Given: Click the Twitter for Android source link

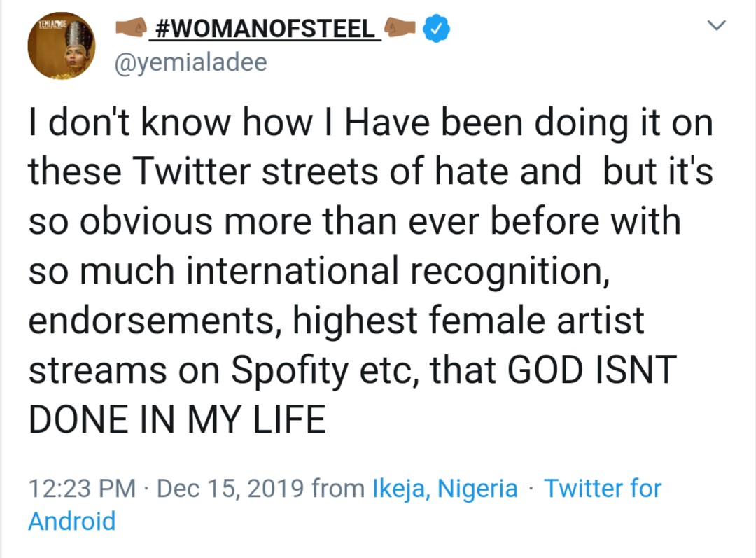Looking at the screenshot, I should (603, 489).
